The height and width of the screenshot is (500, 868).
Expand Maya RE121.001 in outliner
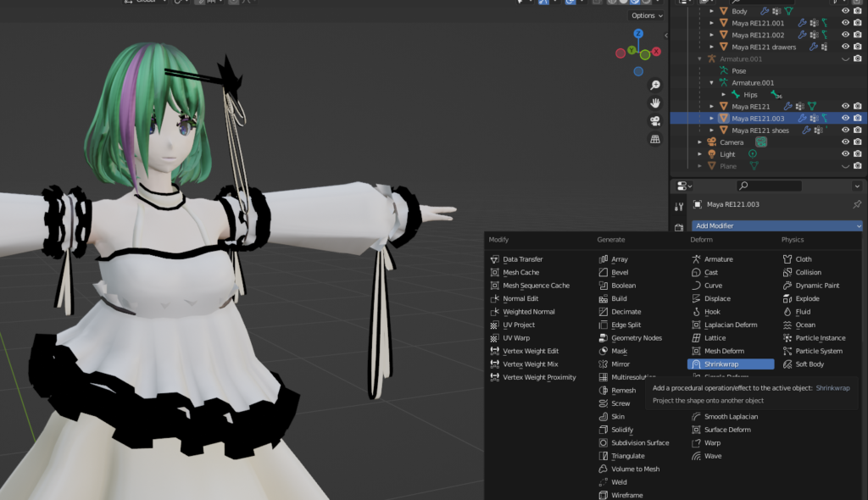[712, 23]
